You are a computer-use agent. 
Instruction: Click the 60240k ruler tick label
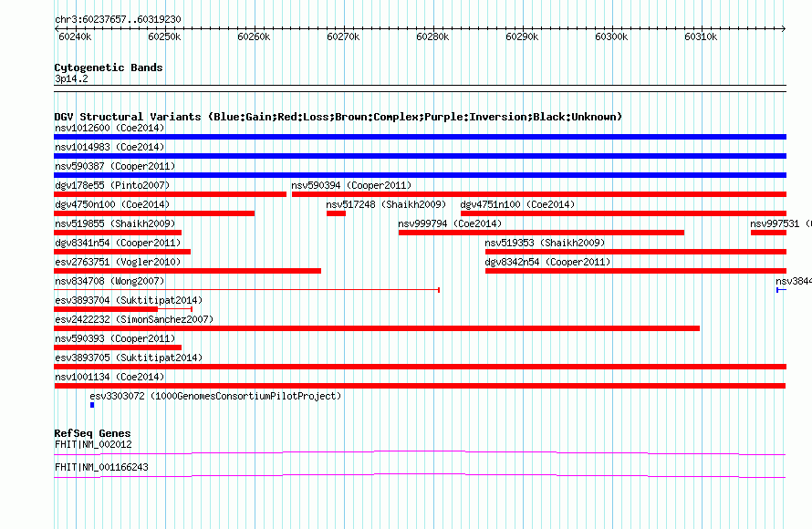[x=75, y=36]
